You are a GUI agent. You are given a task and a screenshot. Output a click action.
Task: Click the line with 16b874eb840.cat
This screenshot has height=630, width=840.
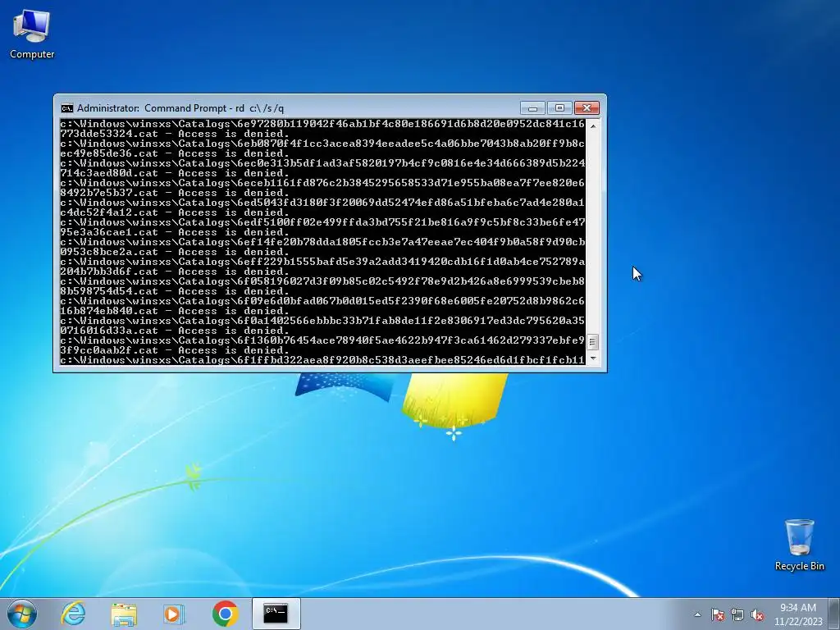coord(175,311)
